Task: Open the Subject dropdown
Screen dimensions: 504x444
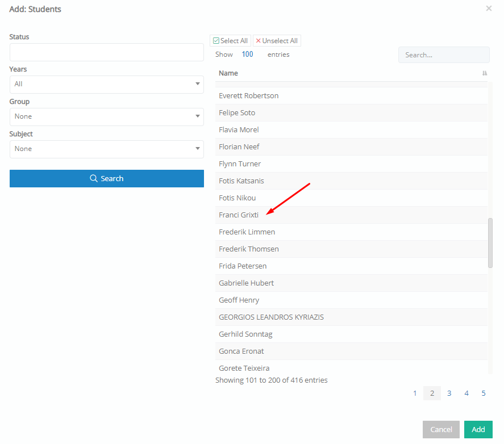Action: coord(107,149)
